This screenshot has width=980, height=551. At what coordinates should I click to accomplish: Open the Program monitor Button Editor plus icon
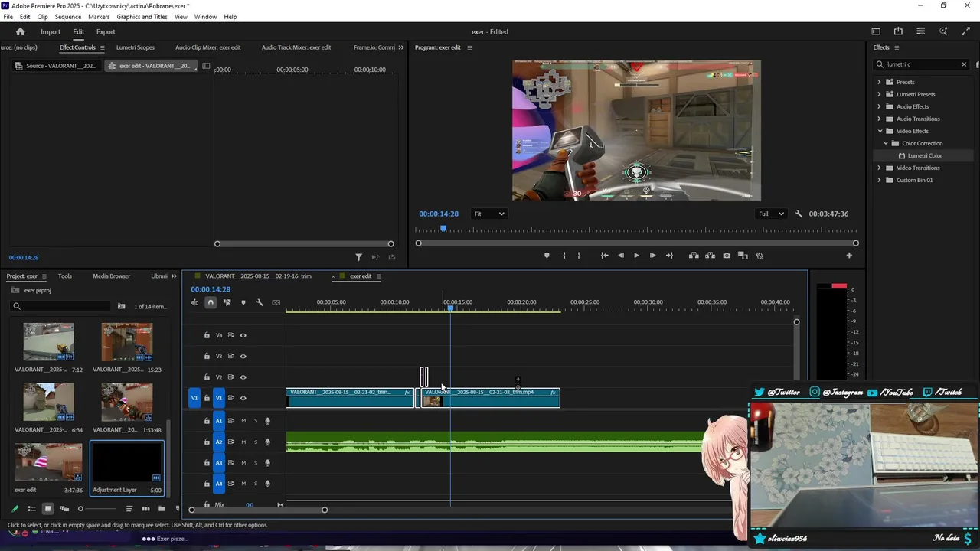[849, 256]
